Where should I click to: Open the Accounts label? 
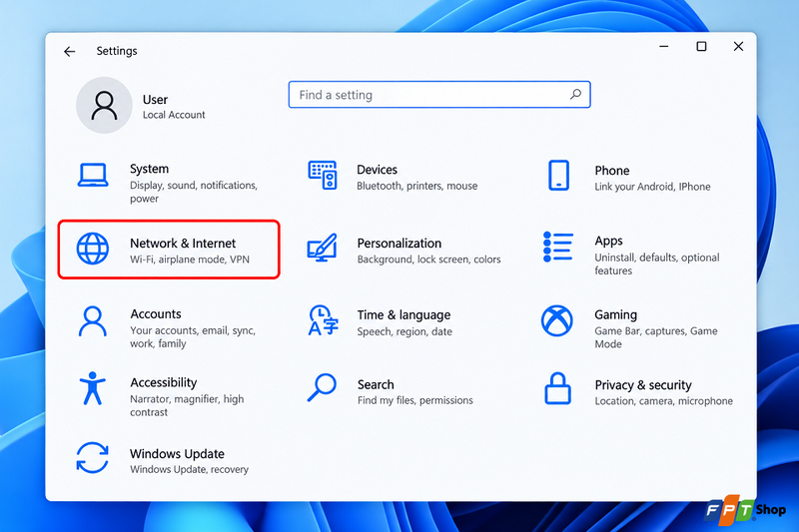pos(156,314)
